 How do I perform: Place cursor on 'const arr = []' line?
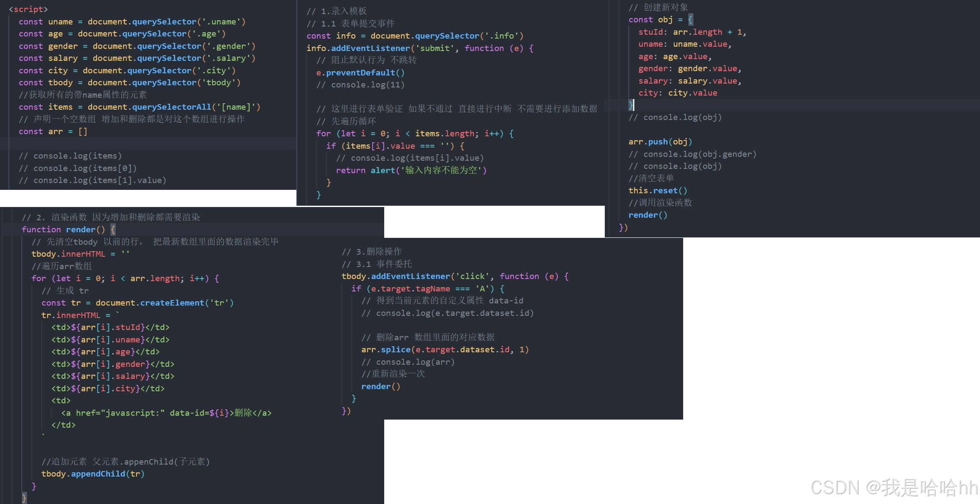[53, 132]
